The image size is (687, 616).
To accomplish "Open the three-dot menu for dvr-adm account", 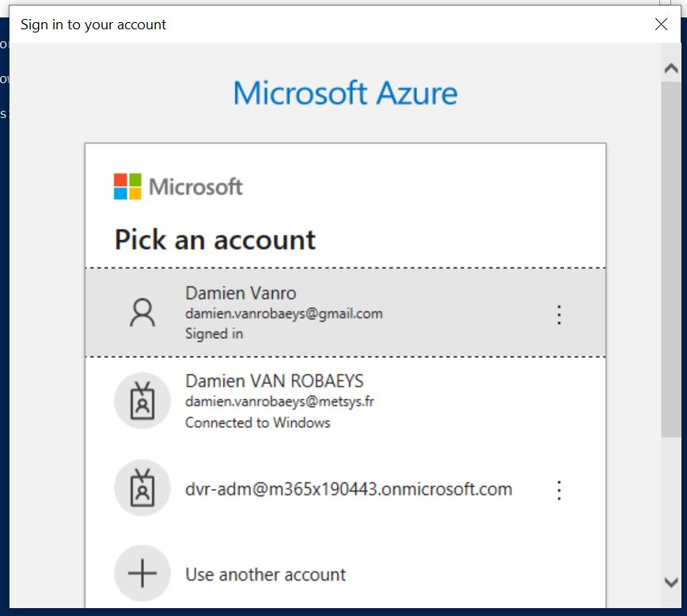I will point(559,489).
